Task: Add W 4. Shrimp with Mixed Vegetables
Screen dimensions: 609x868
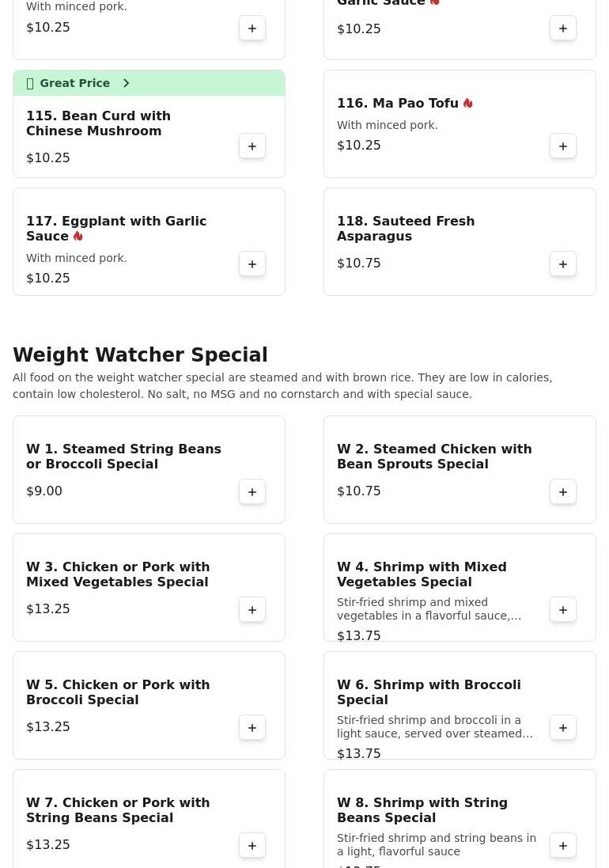Action: [563, 609]
